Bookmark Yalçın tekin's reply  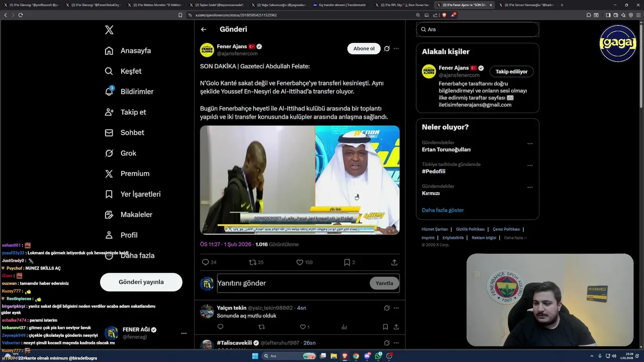(x=385, y=327)
